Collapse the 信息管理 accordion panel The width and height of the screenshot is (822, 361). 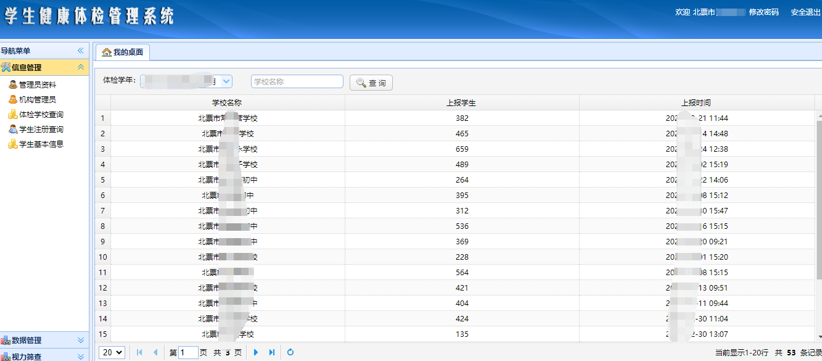tap(80, 67)
